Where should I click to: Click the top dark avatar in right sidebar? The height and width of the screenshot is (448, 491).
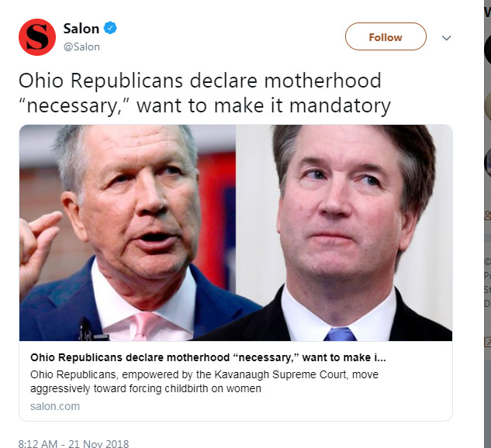pyautogui.click(x=488, y=50)
